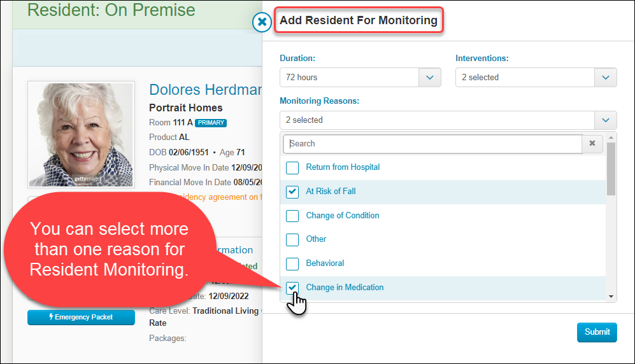Viewport: 635px width, 364px height.
Task: Clear the monitoring reasons search field
Action: 592,144
